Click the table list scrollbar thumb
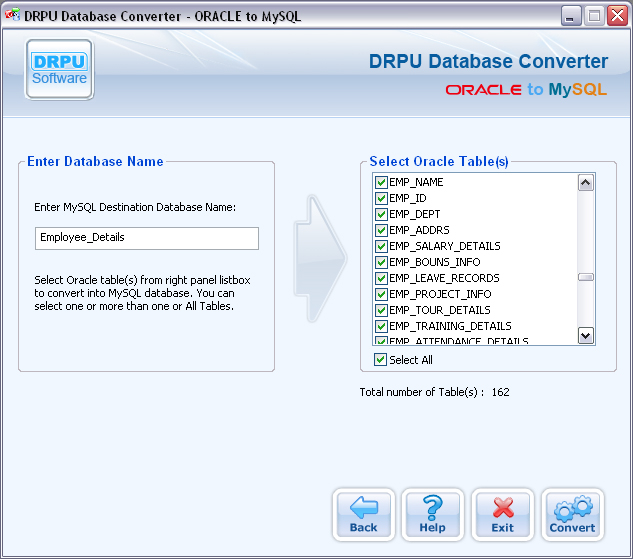633x559 pixels. 586,277
